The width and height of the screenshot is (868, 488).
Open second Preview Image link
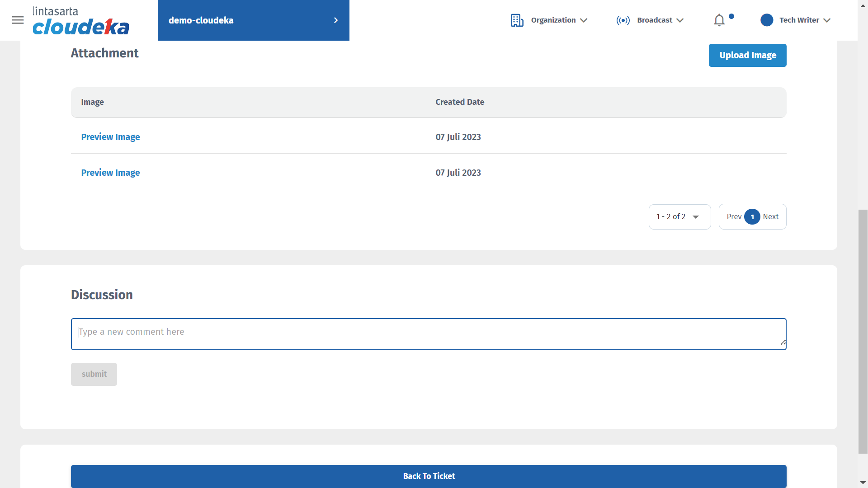(x=110, y=173)
